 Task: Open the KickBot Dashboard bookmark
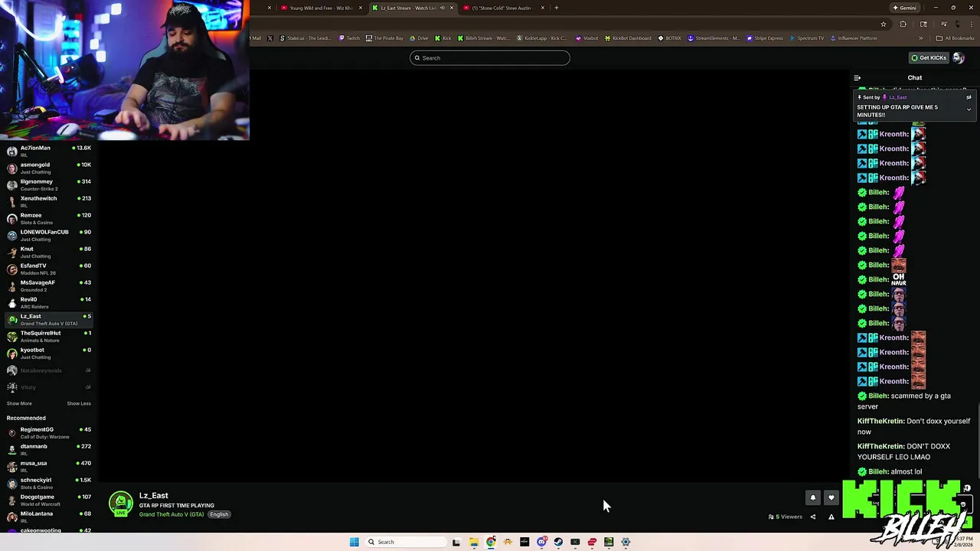pos(627,38)
